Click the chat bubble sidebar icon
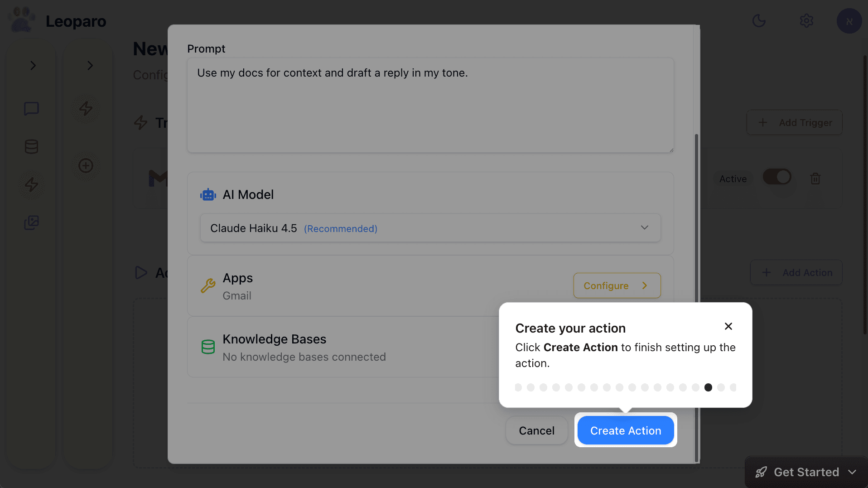 coord(31,109)
